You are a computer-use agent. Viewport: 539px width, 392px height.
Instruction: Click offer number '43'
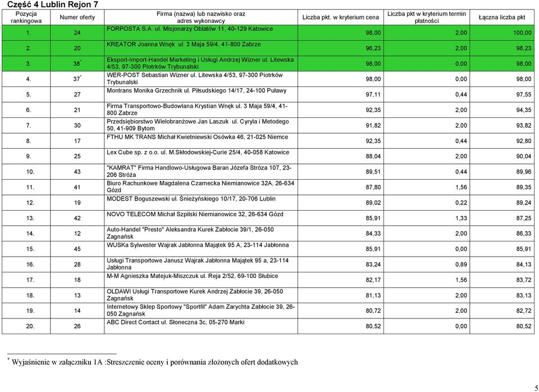point(77,172)
